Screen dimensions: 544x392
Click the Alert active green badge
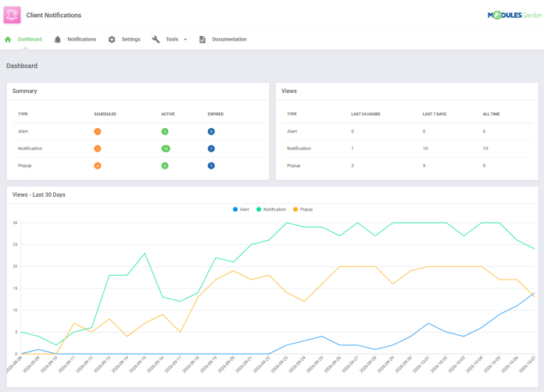pyautogui.click(x=165, y=131)
